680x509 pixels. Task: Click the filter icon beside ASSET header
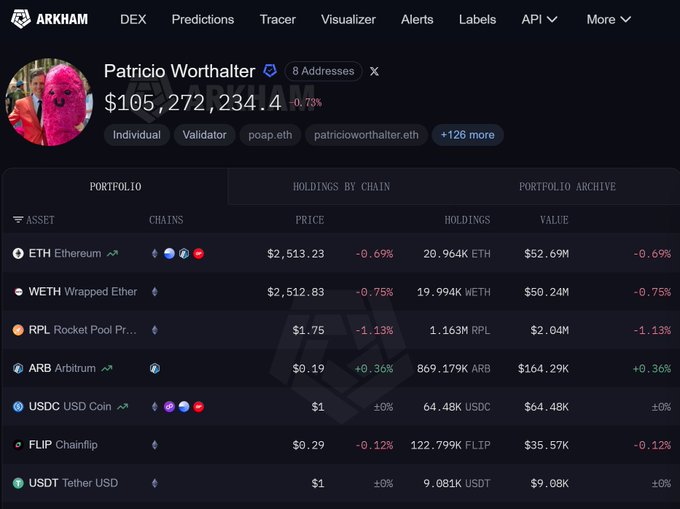click(18, 220)
